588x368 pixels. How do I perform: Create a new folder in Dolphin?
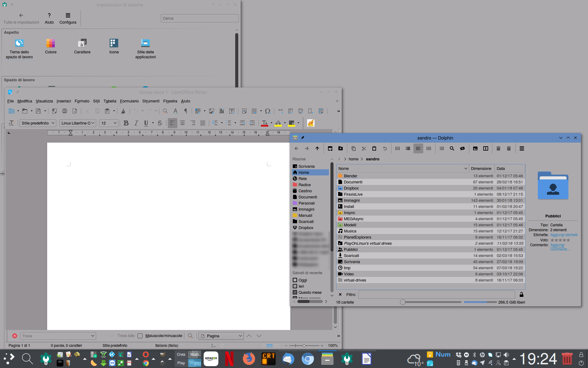pyautogui.click(x=341, y=148)
